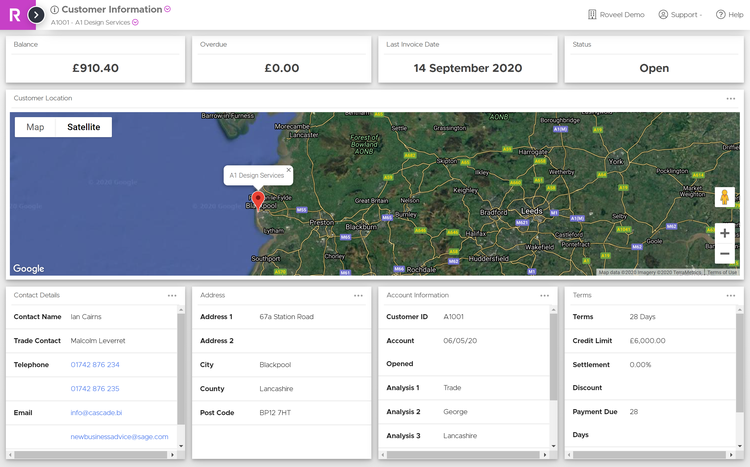This screenshot has height=467, width=750.
Task: Click the info icon beside Customer Information
Action: (x=55, y=10)
